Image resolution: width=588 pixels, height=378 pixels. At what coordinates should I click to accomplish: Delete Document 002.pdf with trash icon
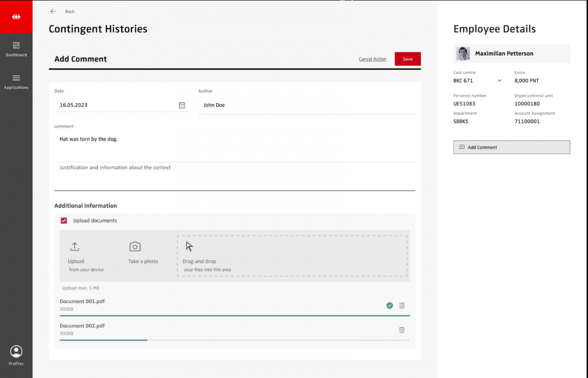click(402, 330)
